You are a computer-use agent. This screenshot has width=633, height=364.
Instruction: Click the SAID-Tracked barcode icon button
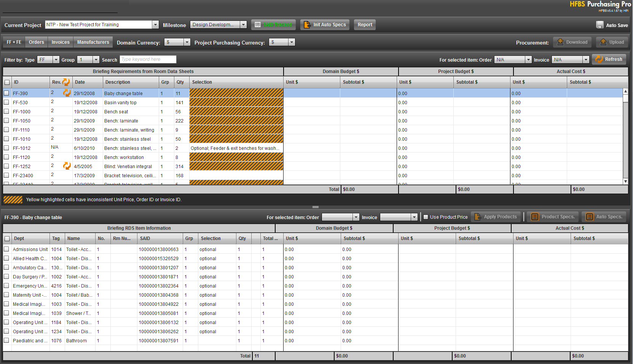tap(258, 25)
